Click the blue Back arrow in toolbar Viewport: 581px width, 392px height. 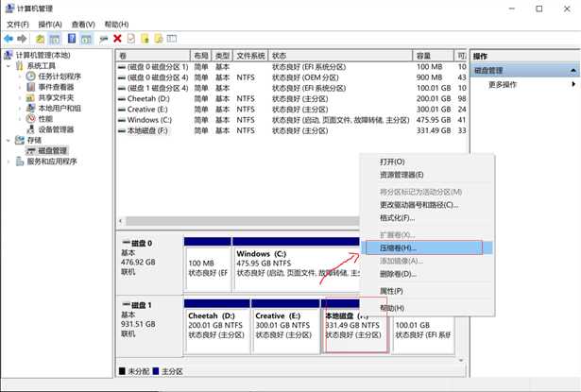[x=9, y=39]
